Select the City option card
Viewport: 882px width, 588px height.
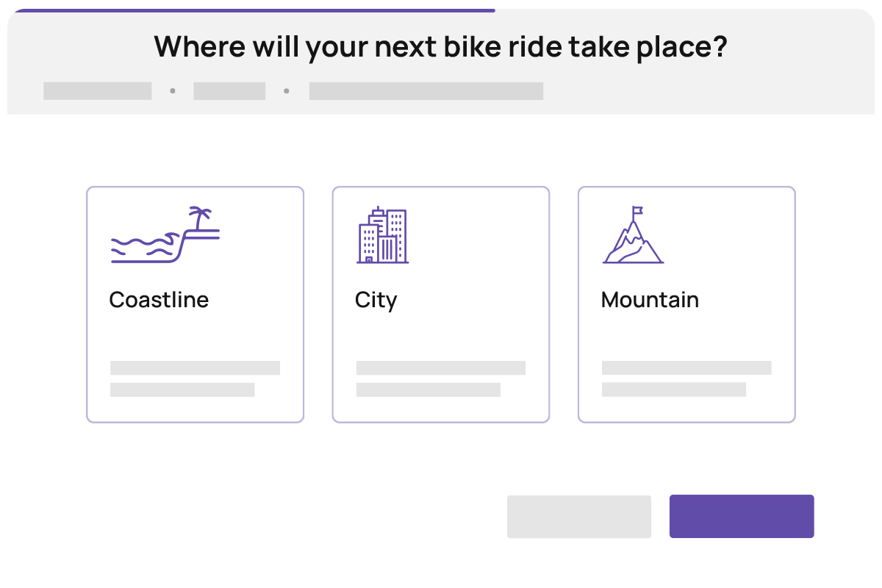(x=441, y=331)
